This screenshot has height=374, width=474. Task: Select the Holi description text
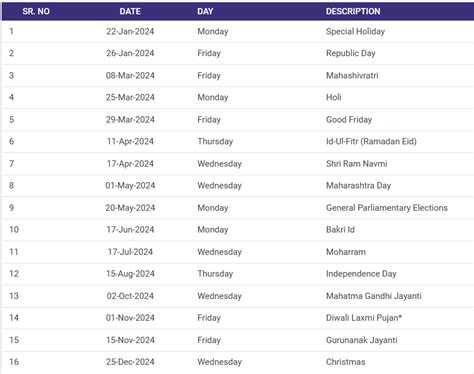[333, 97]
